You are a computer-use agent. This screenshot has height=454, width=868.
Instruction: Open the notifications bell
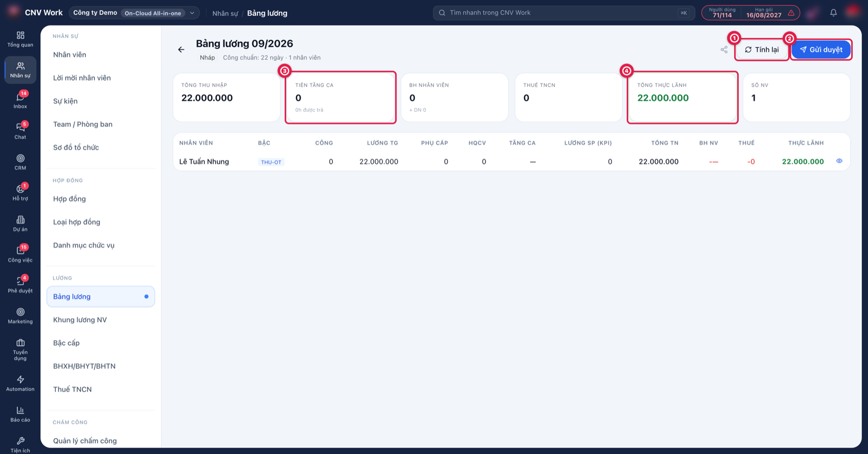pos(833,12)
